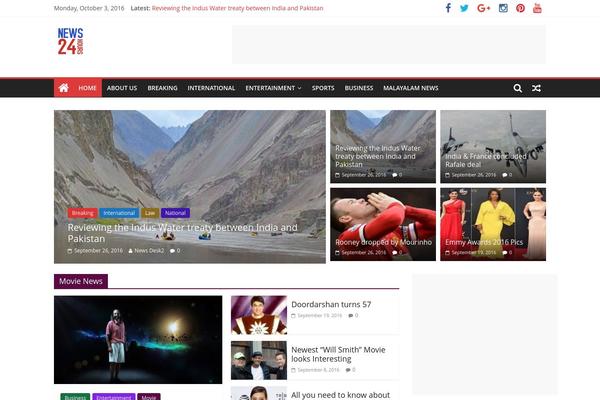This screenshot has height=400, width=600.
Task: Open the YouTube social icon
Action: pyautogui.click(x=537, y=8)
